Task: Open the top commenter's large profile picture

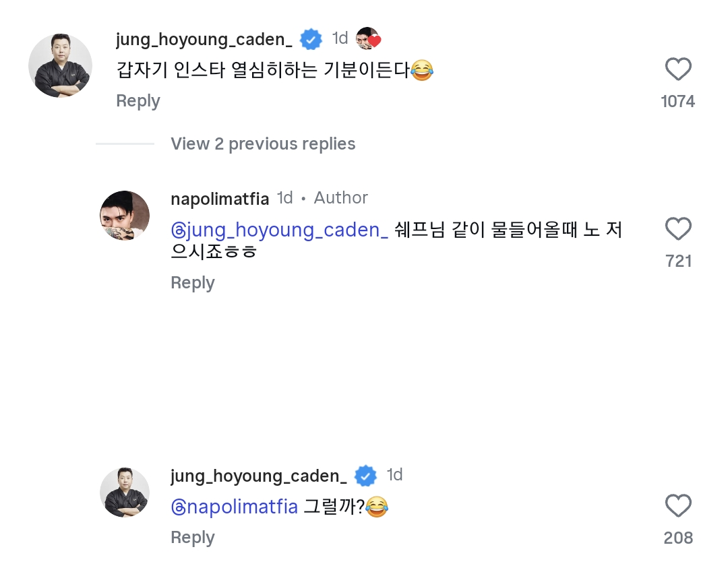Action: 60,65
